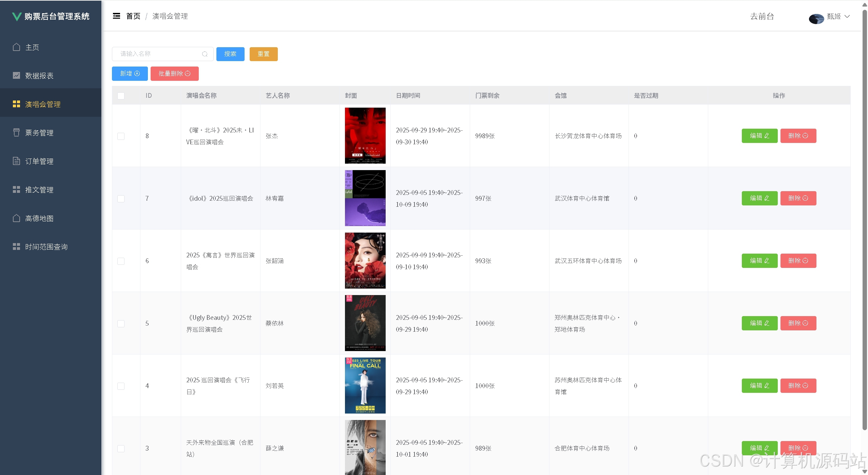Delete the 薛之谦 concert row
868x475 pixels.
pos(798,448)
